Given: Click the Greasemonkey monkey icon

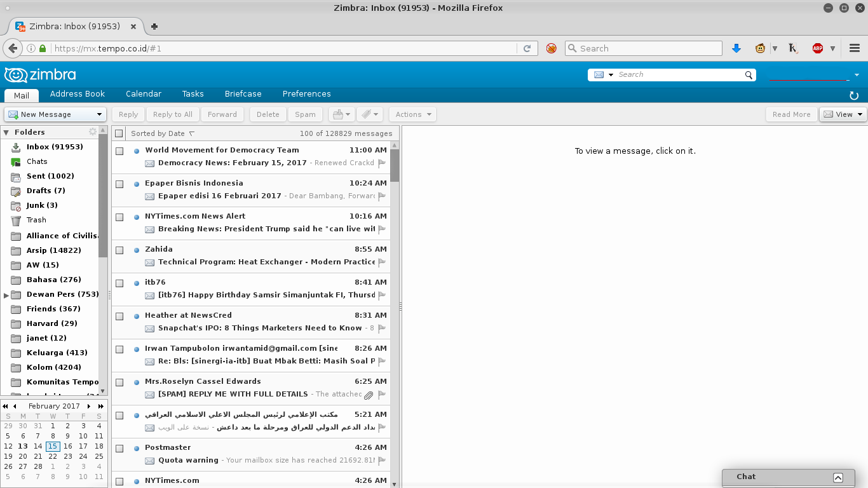Looking at the screenshot, I should pyautogui.click(x=760, y=48).
